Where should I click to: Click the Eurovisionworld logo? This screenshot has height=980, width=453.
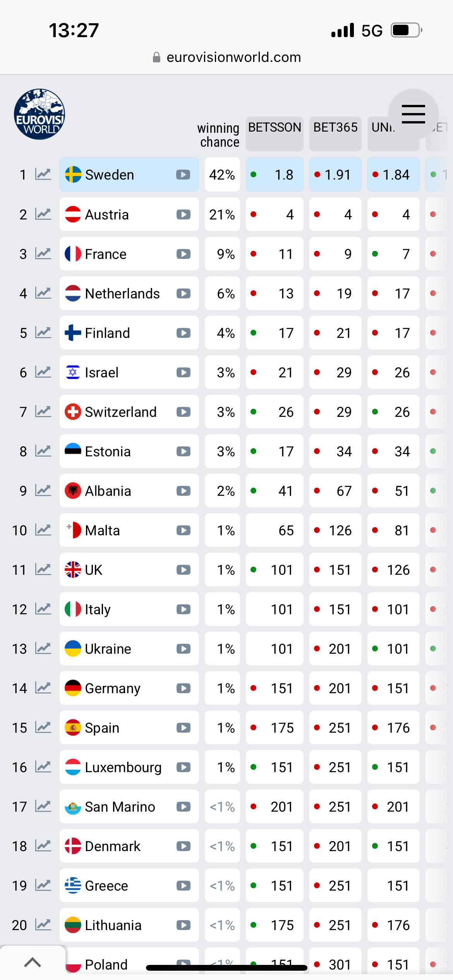point(39,114)
